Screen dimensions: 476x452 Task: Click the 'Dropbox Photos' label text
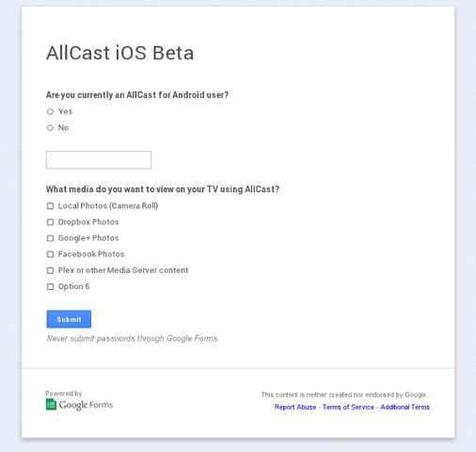pos(88,222)
